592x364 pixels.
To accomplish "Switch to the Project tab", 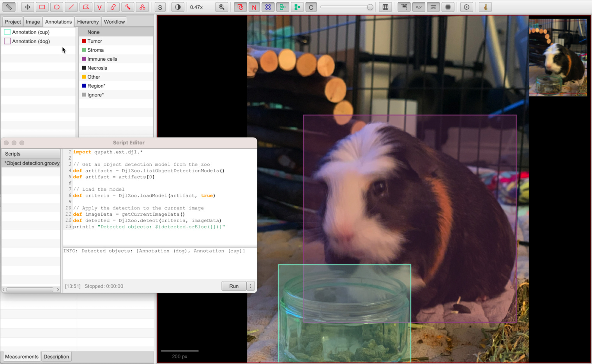I will point(13,22).
